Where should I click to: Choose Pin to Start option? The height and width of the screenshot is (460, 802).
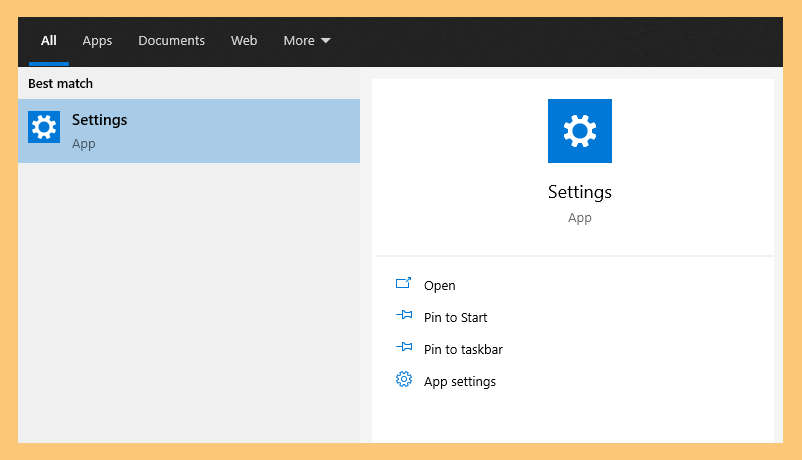coord(455,318)
